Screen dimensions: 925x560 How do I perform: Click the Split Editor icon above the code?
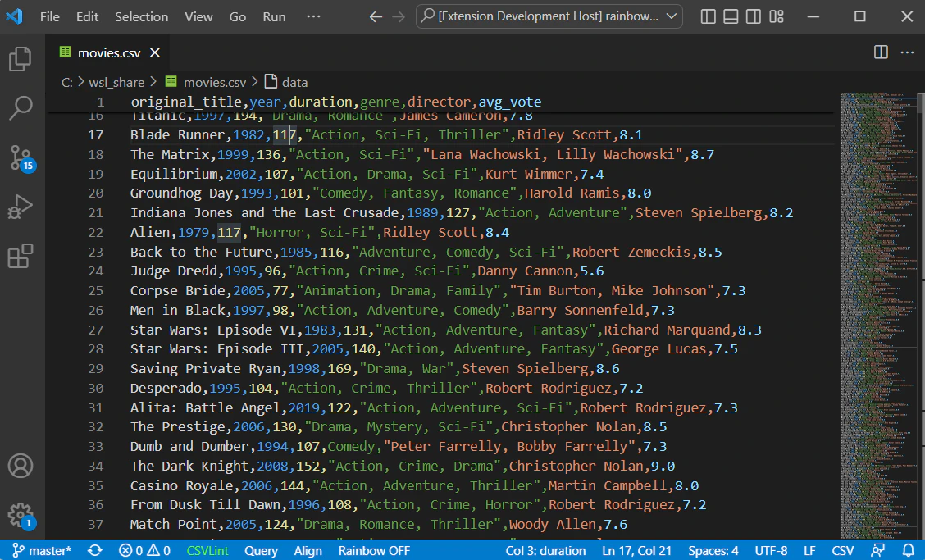pos(879,52)
